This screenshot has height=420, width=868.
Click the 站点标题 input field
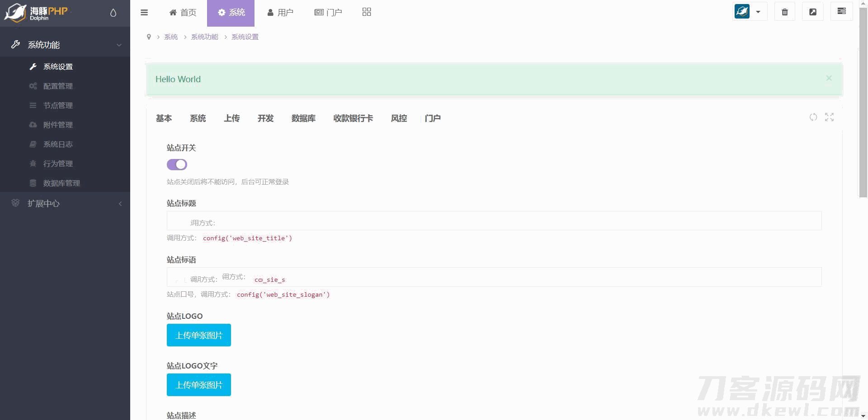click(x=494, y=221)
